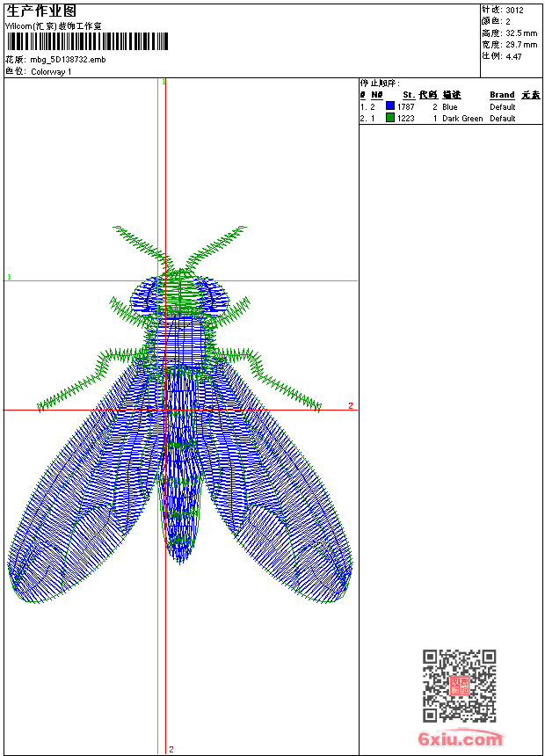Click the 元素 column header
This screenshot has height=756, width=545.
(x=530, y=95)
